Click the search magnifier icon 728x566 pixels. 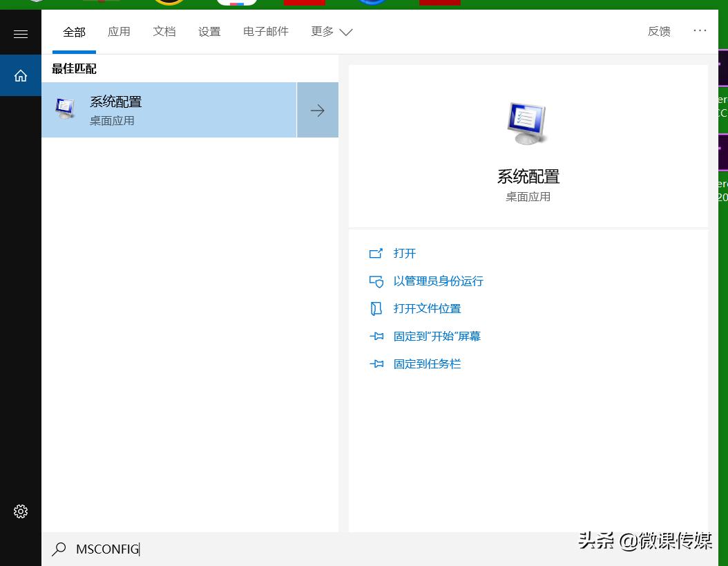click(59, 549)
